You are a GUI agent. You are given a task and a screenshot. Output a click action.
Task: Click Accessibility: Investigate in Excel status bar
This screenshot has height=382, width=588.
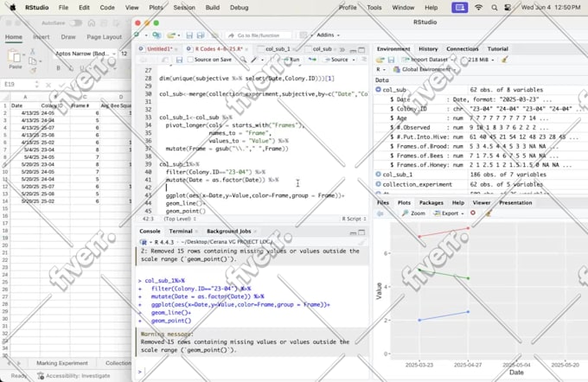[x=73, y=376]
